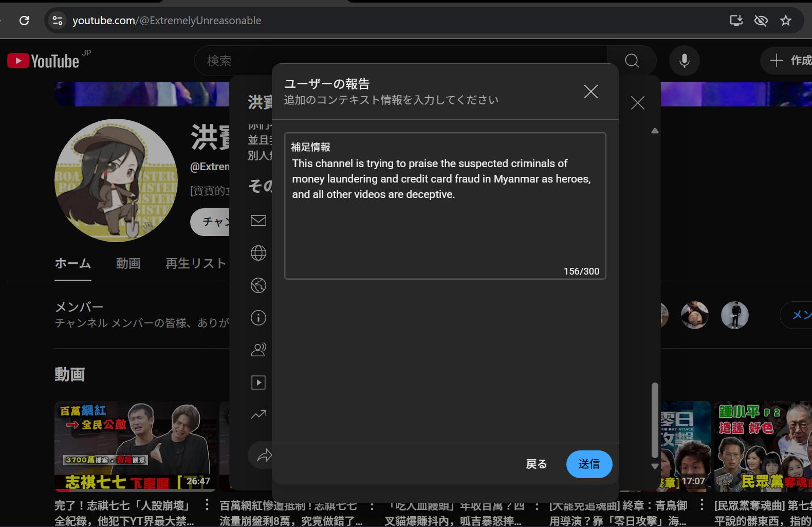Open more options for first video

(x=207, y=505)
